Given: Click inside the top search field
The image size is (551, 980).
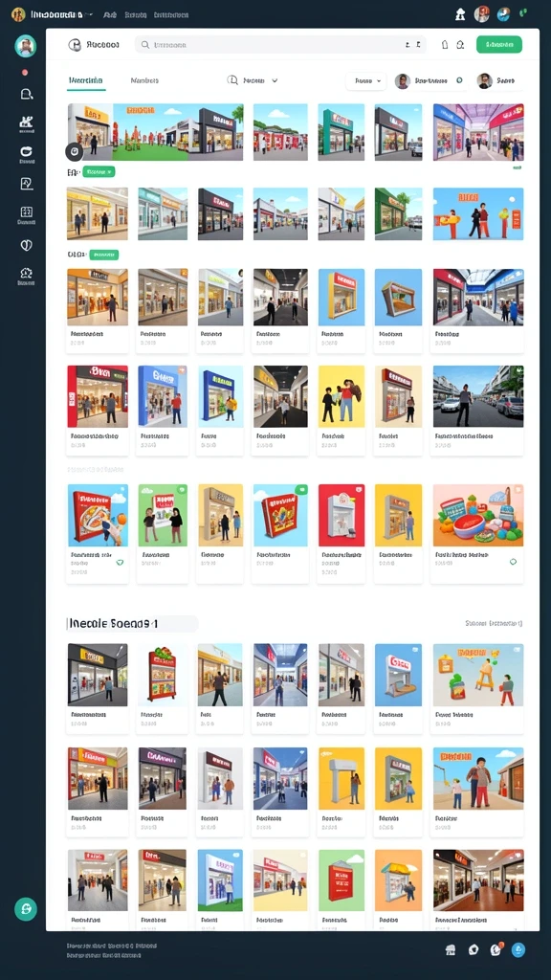Looking at the screenshot, I should click(280, 45).
